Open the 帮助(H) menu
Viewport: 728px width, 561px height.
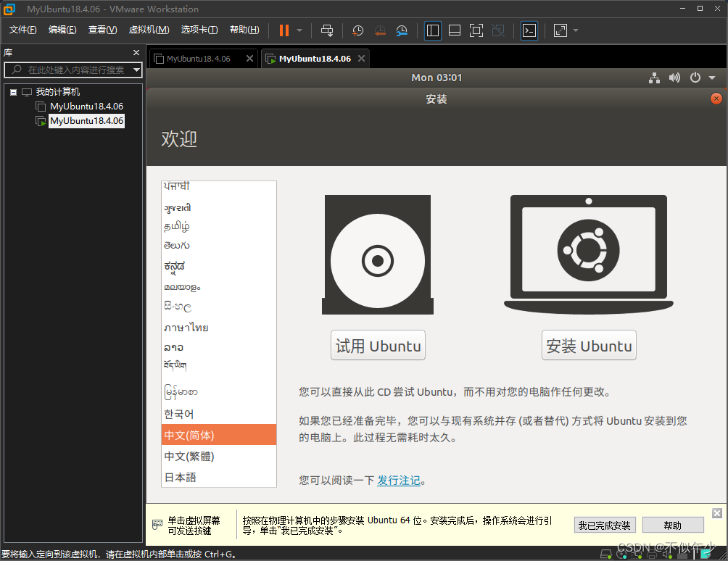(x=244, y=30)
